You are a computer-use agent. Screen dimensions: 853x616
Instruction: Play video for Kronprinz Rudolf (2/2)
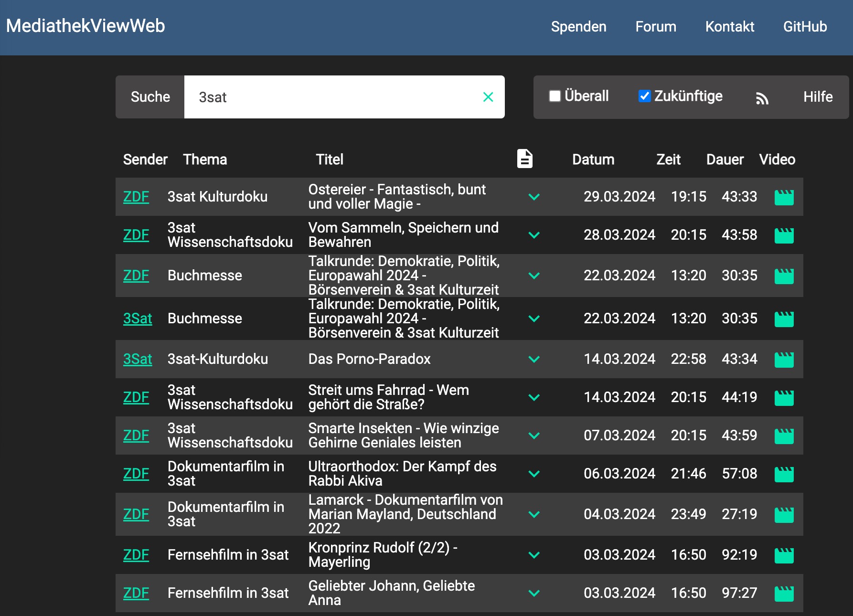point(784,555)
